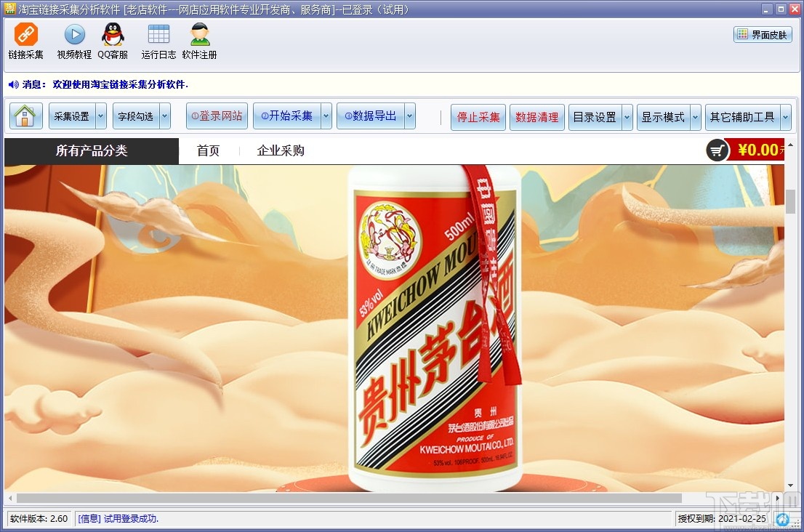Image resolution: width=804 pixels, height=532 pixels.
Task: Expand the 其它辅助工具 auxiliary tools dropdown
Action: (787, 116)
